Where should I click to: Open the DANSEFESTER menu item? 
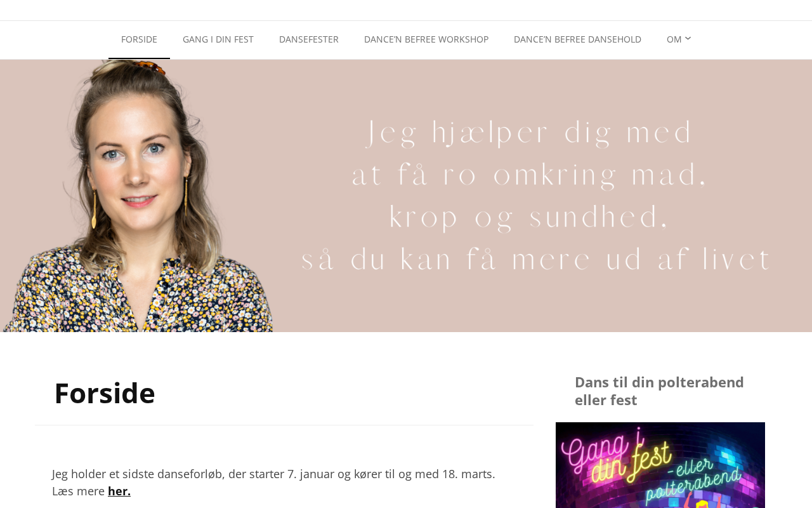click(309, 39)
